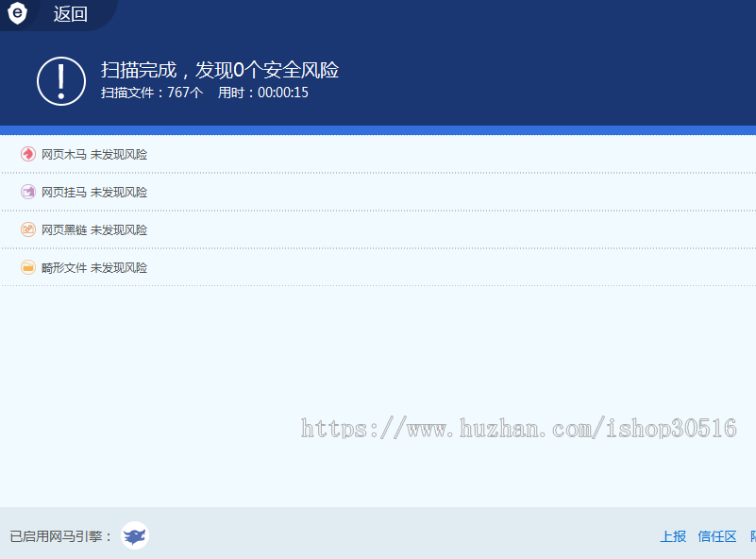Click the webshell engine shark icon
Screen dimensions: 756x559
(x=134, y=535)
